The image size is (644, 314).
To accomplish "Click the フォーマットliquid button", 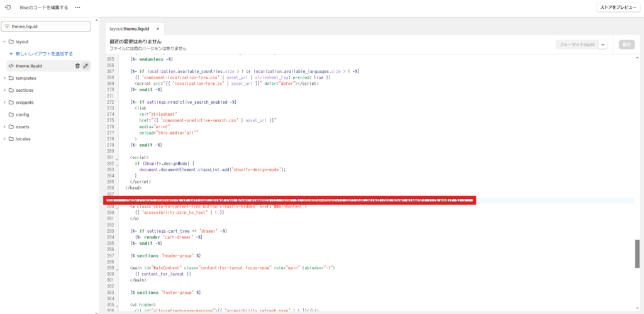I will tap(577, 45).
